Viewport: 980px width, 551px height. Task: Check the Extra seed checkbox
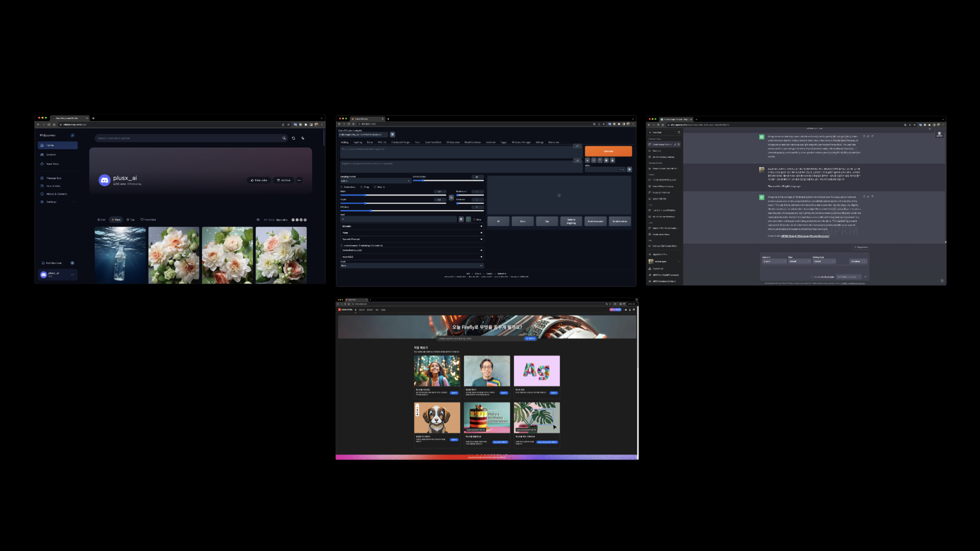475,219
